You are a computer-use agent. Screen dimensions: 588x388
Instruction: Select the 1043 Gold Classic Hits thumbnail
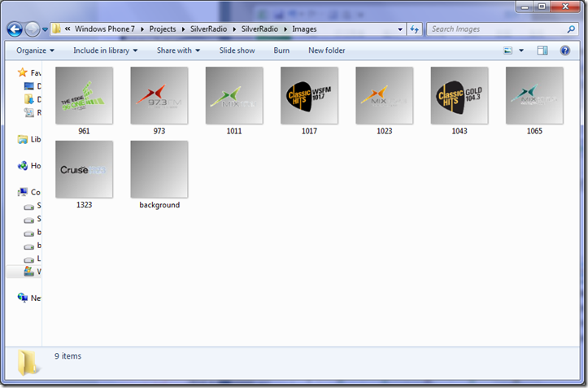click(460, 96)
